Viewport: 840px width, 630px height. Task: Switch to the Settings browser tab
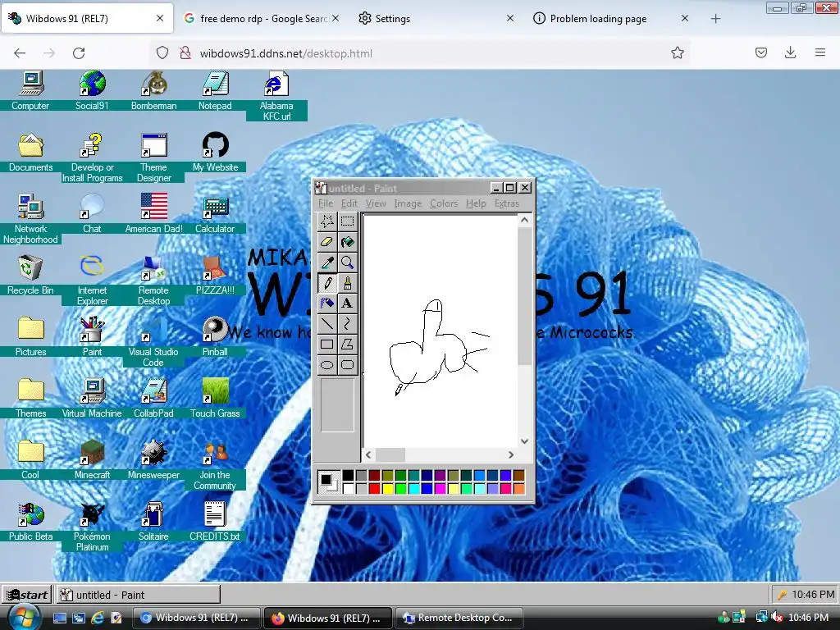(x=436, y=19)
